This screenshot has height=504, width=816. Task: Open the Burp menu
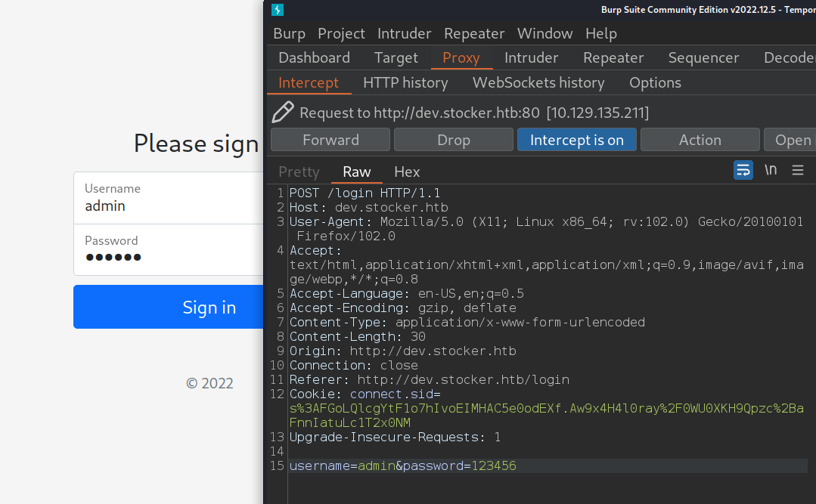289,33
